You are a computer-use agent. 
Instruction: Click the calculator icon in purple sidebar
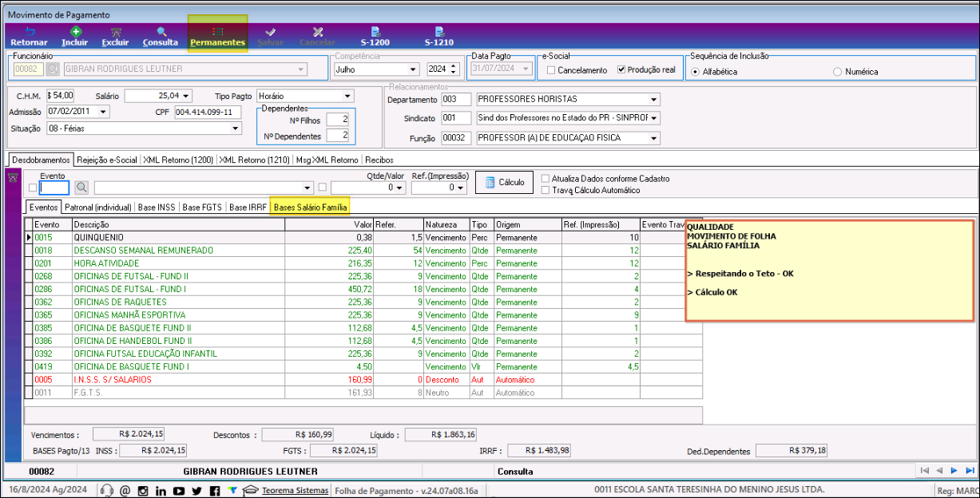coord(12,178)
